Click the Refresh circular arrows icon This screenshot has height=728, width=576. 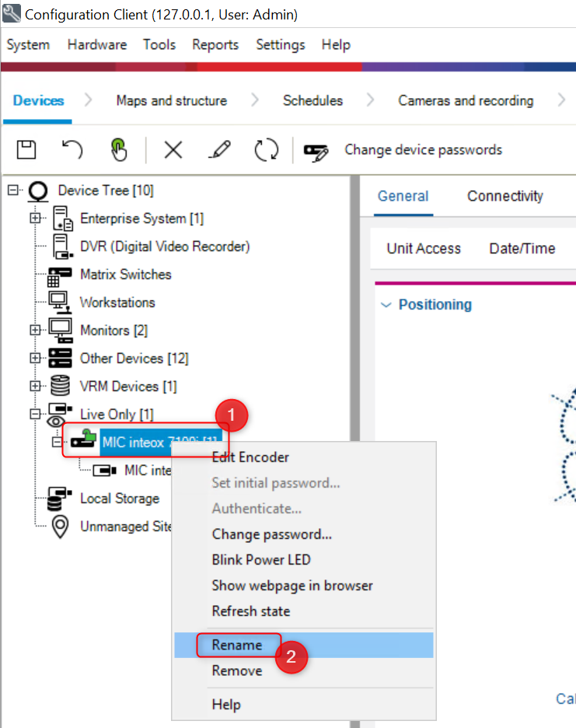(x=267, y=150)
